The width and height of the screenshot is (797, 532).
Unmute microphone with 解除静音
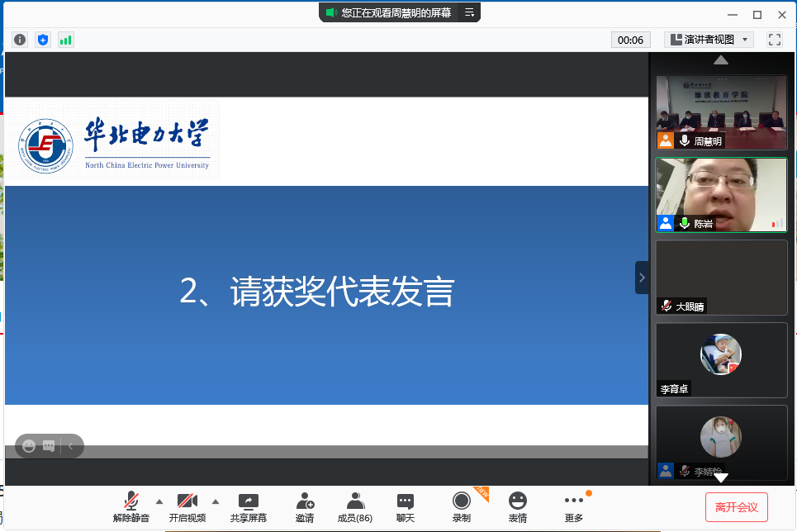pyautogui.click(x=131, y=506)
